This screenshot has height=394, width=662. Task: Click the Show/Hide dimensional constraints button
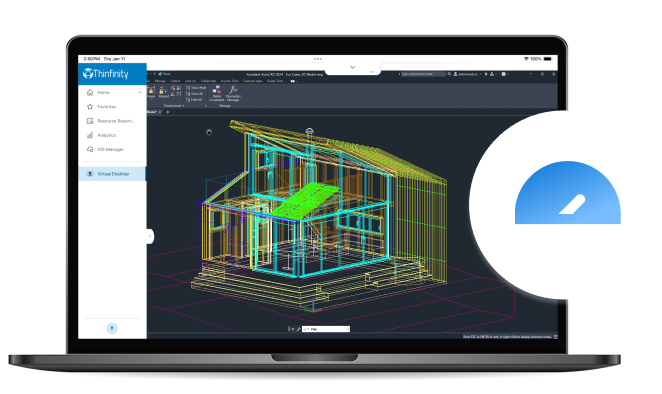tap(196, 88)
